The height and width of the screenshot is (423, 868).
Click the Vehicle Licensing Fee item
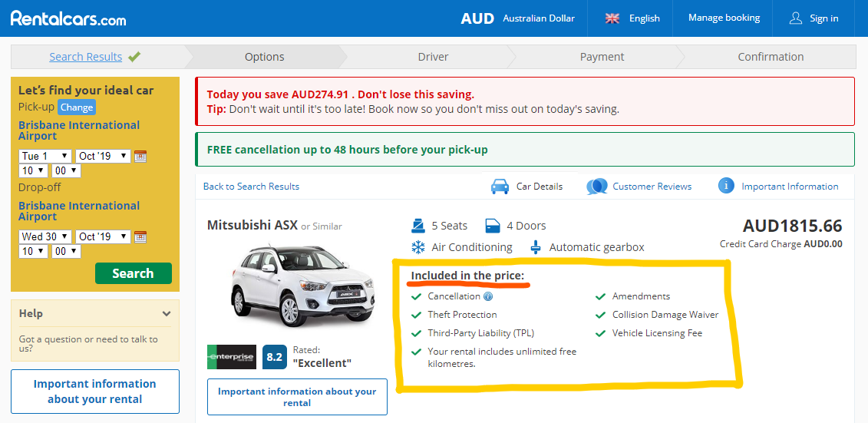click(657, 333)
